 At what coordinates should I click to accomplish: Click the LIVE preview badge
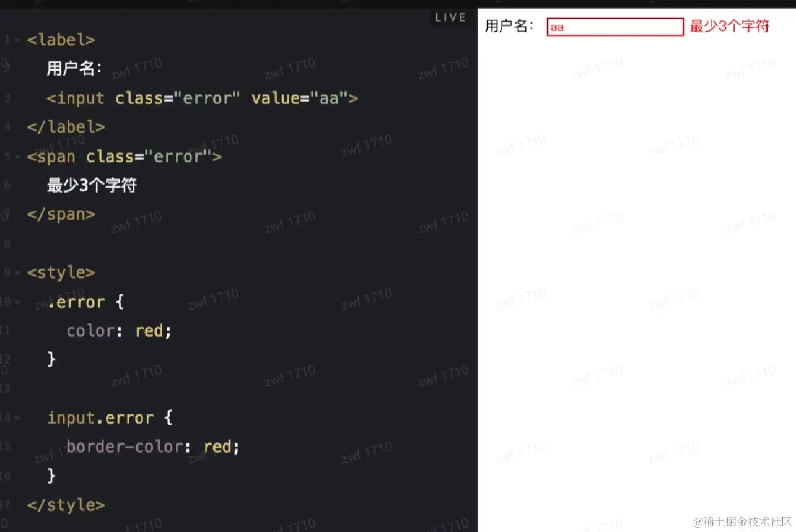[x=450, y=17]
